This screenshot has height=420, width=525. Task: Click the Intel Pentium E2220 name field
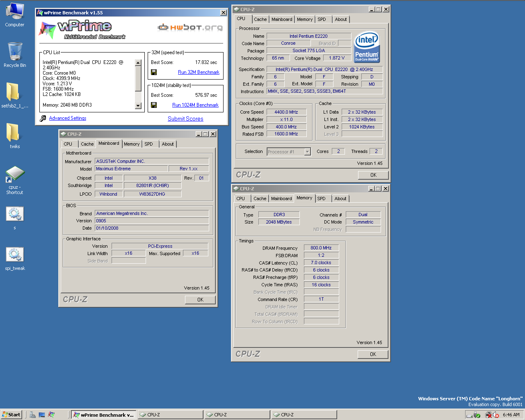308,36
